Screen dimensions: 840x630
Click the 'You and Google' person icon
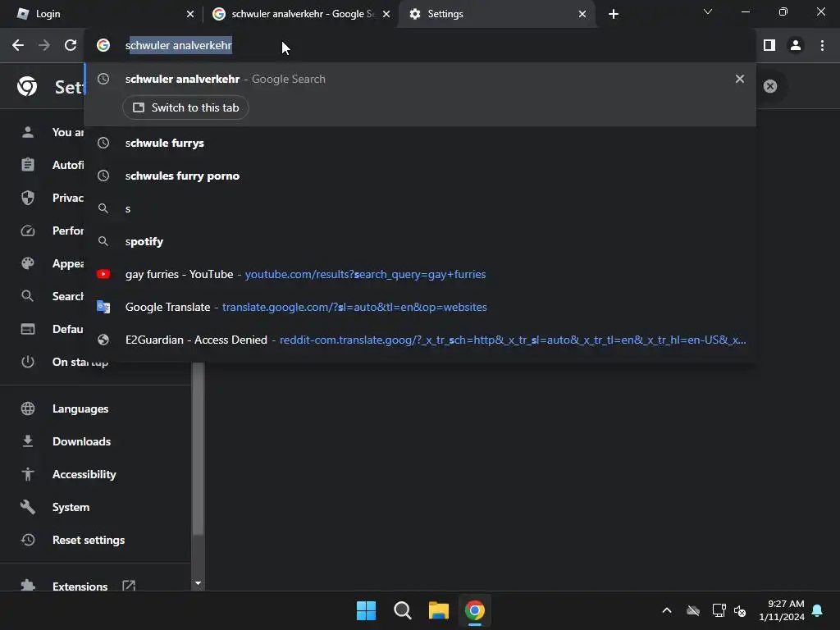tap(28, 132)
